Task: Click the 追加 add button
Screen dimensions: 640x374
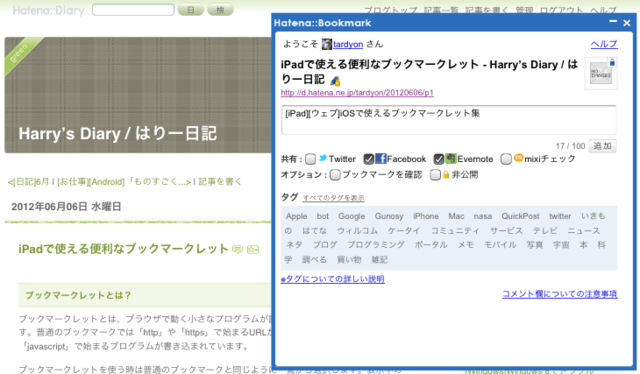Action: 602,146
